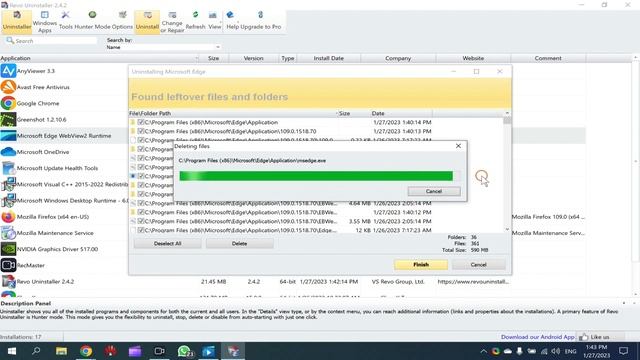Activate Hunter Mode from the toolbar
The width and height of the screenshot is (640, 360).
(x=92, y=21)
